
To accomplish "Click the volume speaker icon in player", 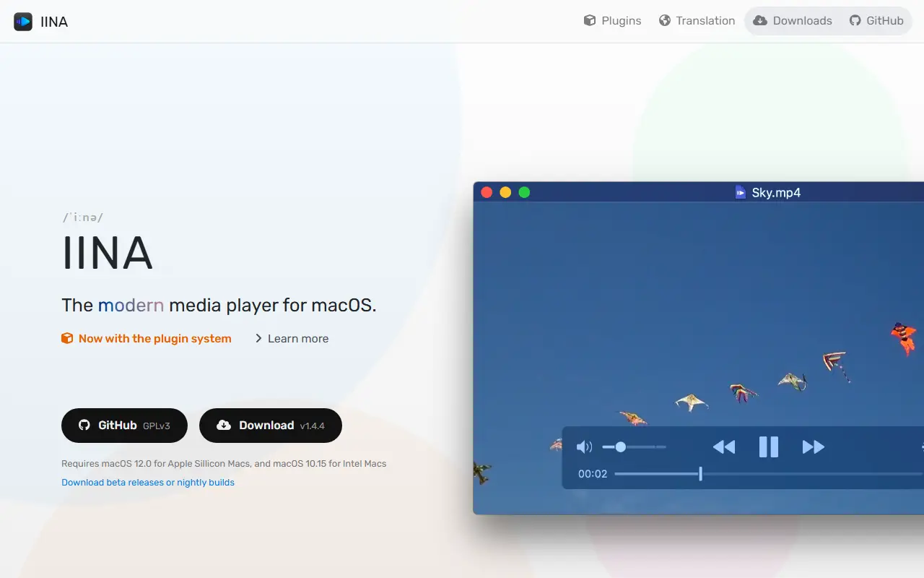I will pyautogui.click(x=584, y=447).
